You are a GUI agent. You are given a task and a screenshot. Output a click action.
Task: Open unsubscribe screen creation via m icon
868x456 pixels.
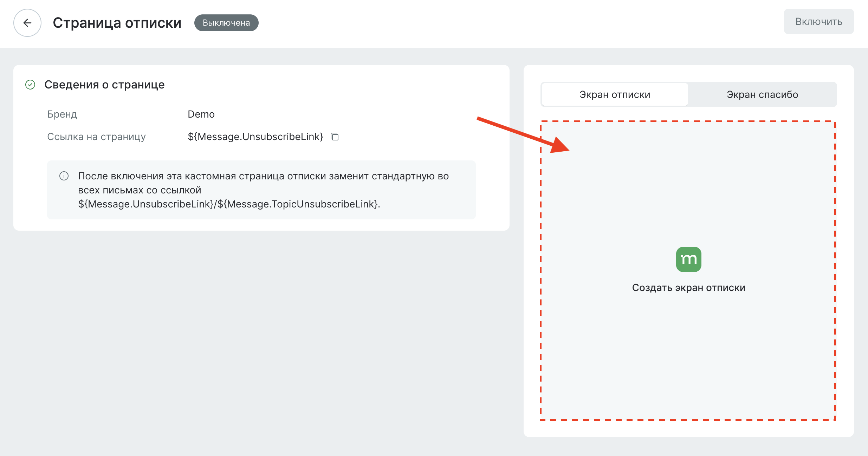[x=688, y=259]
